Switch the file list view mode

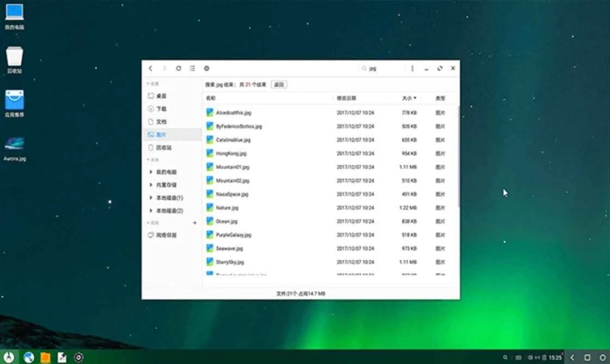tap(192, 68)
